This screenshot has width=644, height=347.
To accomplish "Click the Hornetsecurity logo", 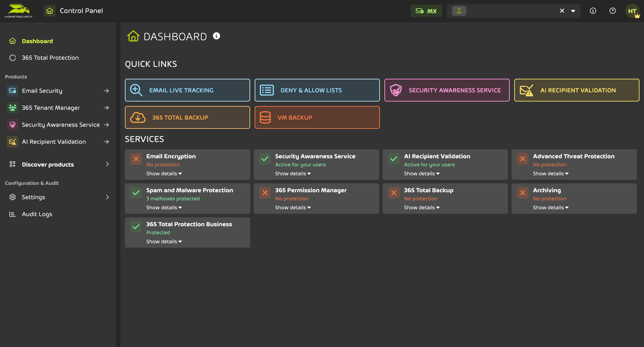I will coord(19,11).
